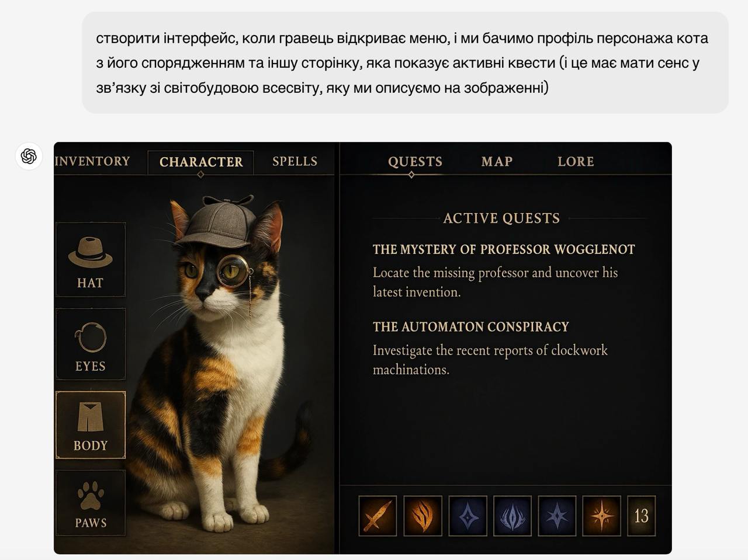Switch to the CHARACTER tab
The width and height of the screenshot is (748, 560).
(201, 162)
